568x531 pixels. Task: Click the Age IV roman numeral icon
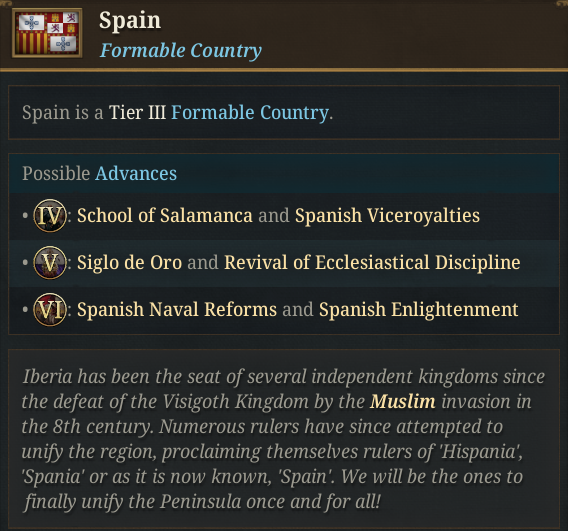[x=50, y=216]
